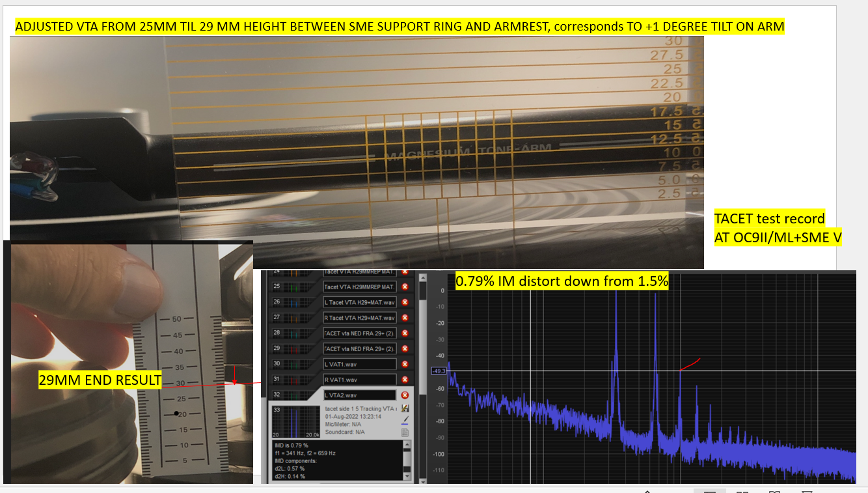The image size is (868, 493).
Task: Remove the L VAT1.wav measurement
Action: coord(405,364)
